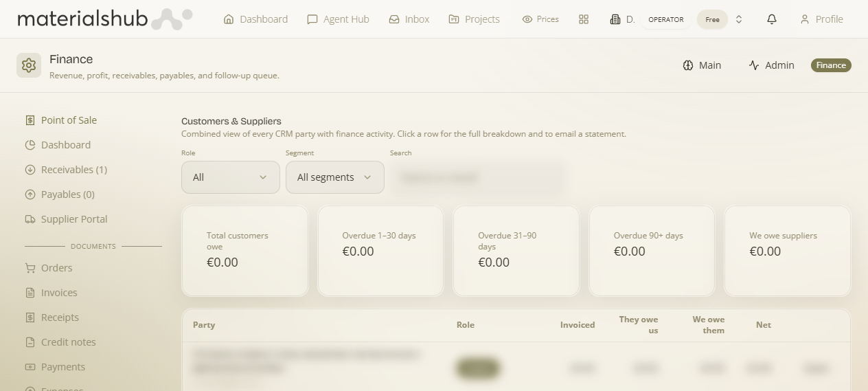Click the Finance settings gear icon

(29, 65)
